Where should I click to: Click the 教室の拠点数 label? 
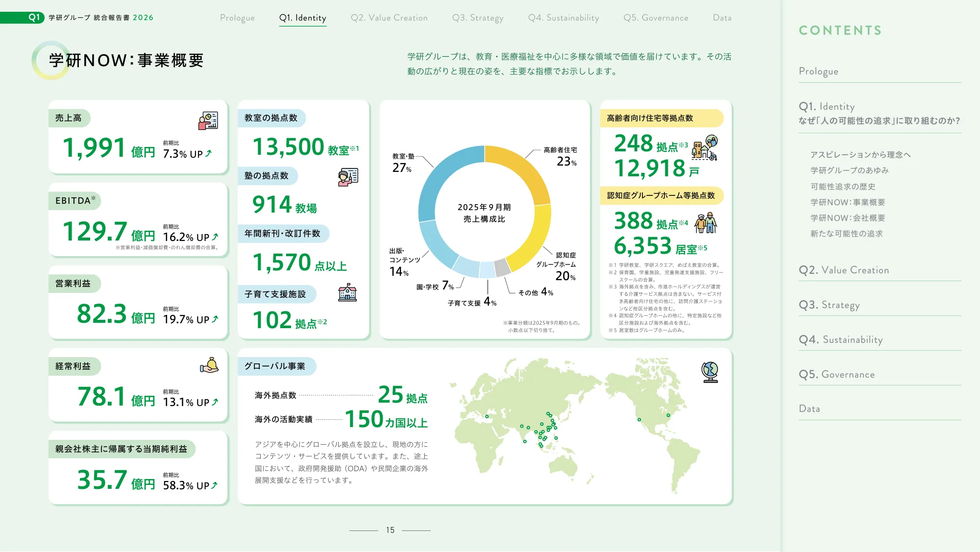click(271, 118)
